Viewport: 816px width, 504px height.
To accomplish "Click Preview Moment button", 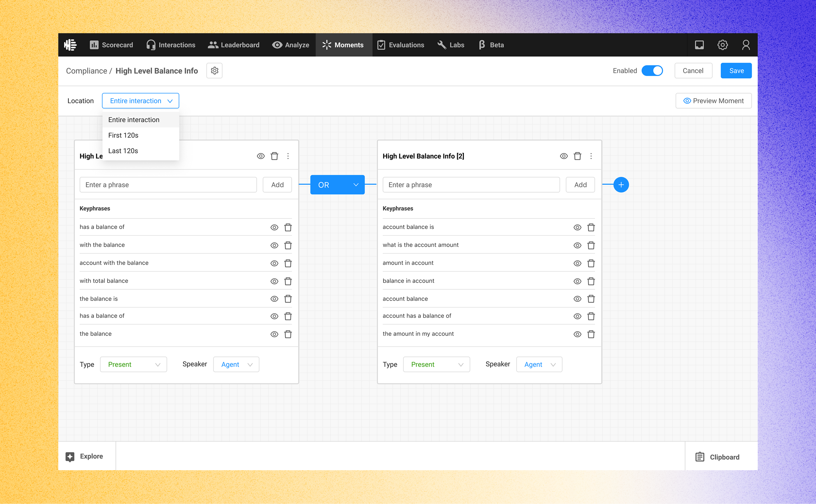I will pos(713,101).
